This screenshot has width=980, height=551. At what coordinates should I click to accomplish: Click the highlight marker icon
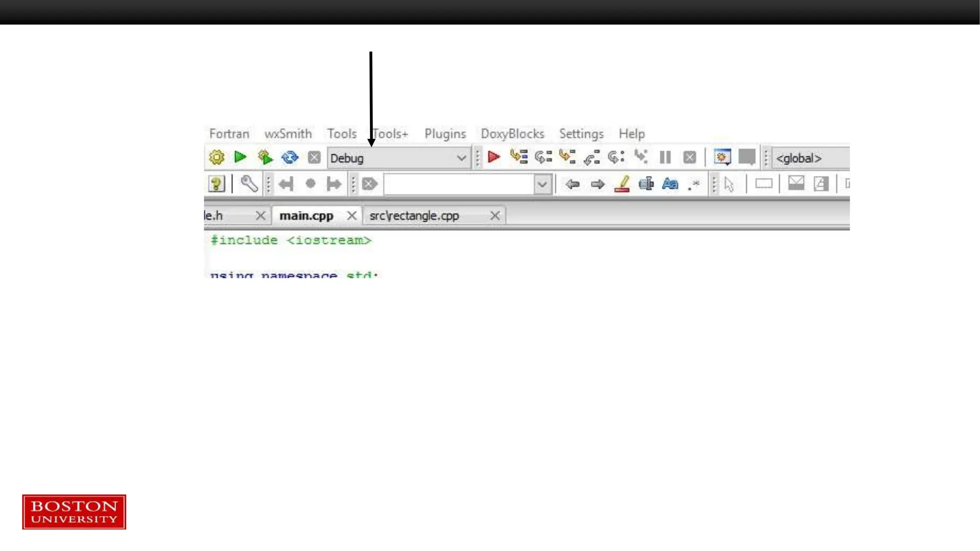pyautogui.click(x=622, y=184)
